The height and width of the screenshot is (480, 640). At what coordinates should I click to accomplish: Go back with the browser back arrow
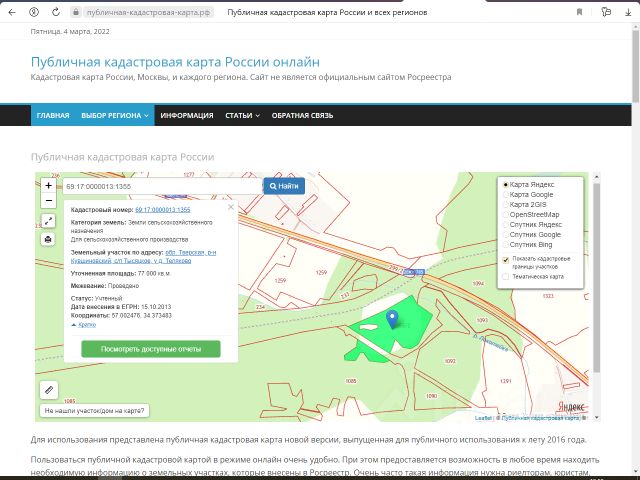[x=12, y=12]
